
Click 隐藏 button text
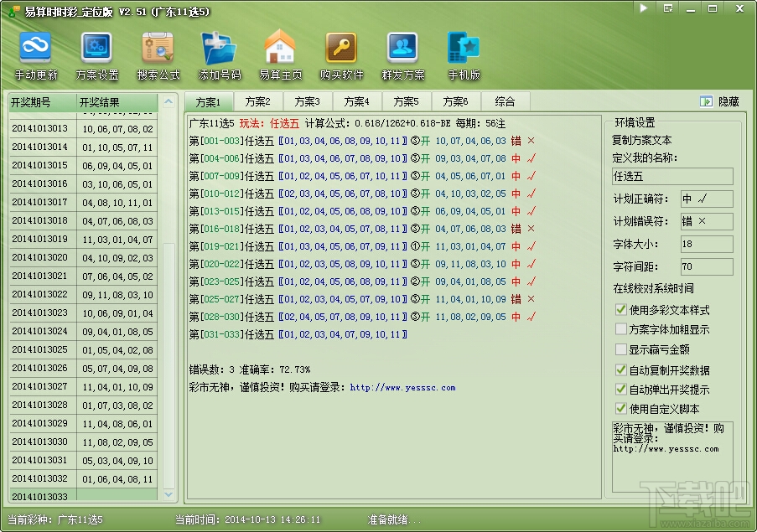728,101
